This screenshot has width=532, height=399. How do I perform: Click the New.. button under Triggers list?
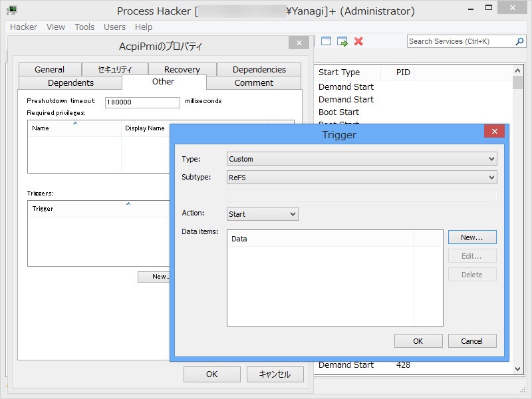(x=154, y=277)
